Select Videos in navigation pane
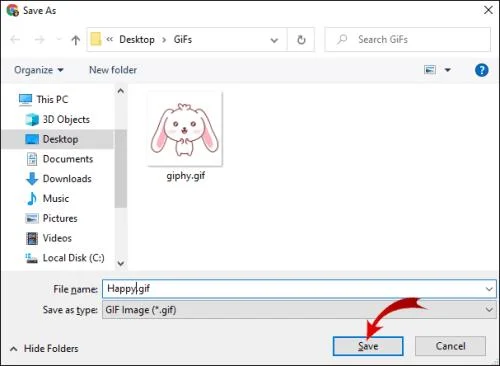 click(57, 238)
